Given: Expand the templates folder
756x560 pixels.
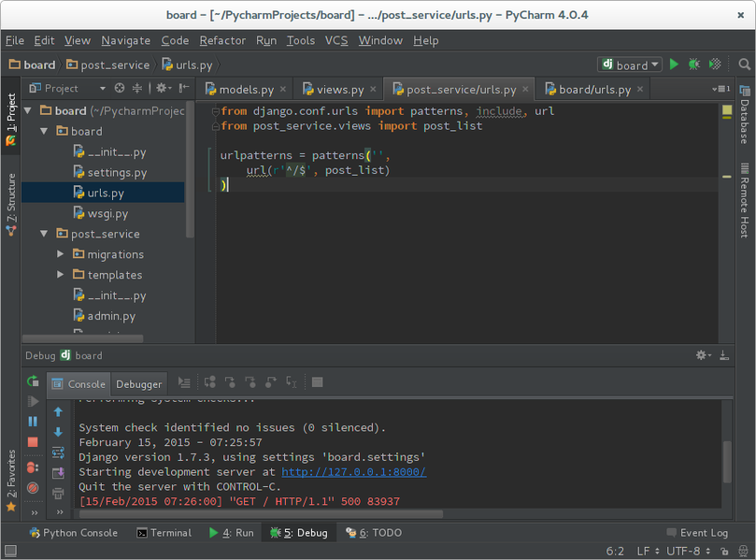Looking at the screenshot, I should click(x=60, y=275).
